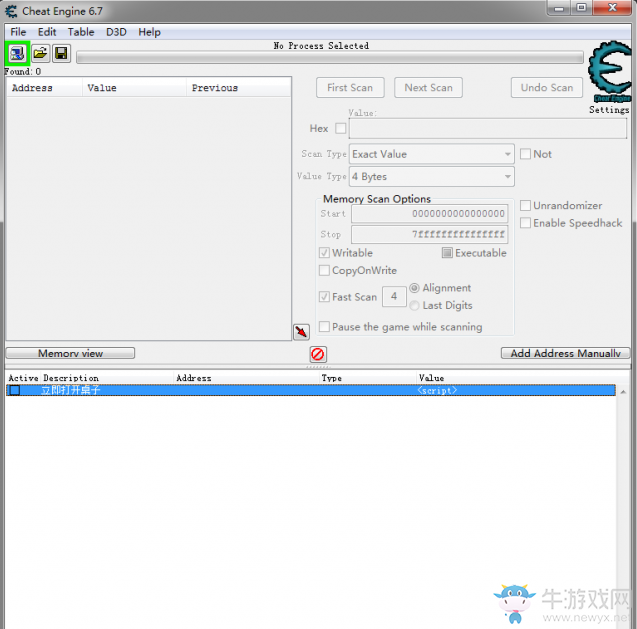Toggle the Not checkbox

(525, 154)
